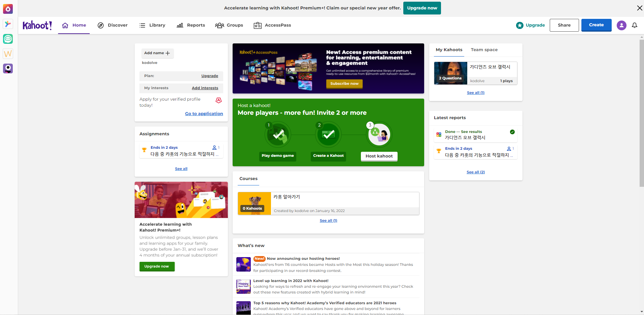644x315 pixels.
Task: Click the W sidebar icon
Action: pos(8,54)
